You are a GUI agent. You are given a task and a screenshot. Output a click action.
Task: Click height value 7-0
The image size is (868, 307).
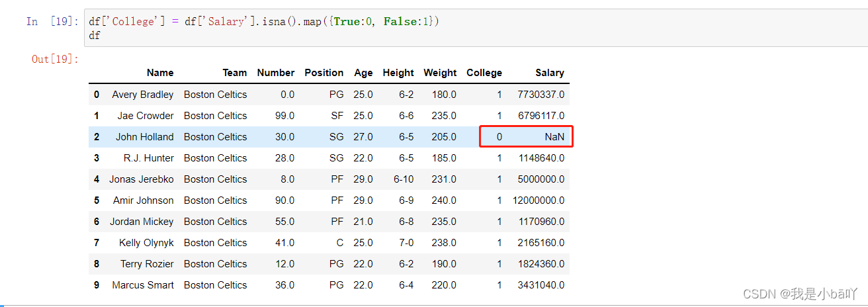click(x=406, y=243)
